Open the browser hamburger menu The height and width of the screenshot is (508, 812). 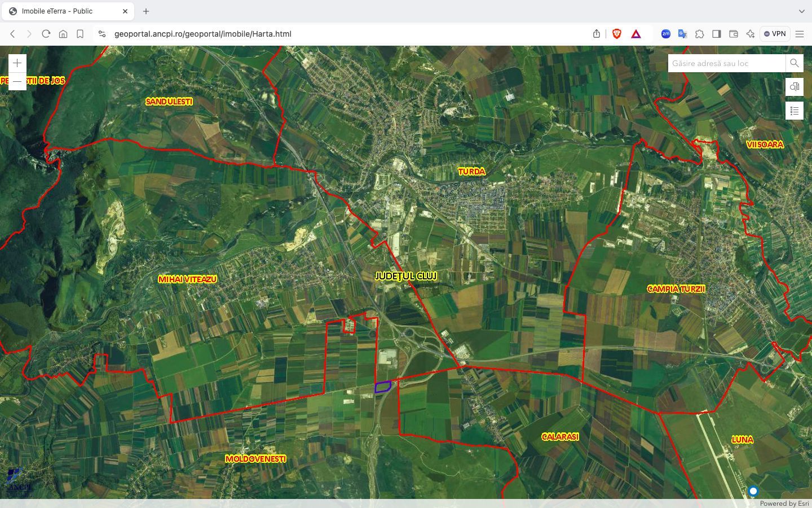(x=801, y=34)
